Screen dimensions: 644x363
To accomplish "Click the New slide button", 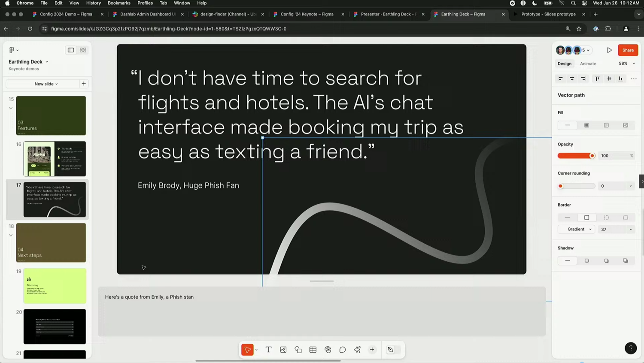I will [46, 84].
